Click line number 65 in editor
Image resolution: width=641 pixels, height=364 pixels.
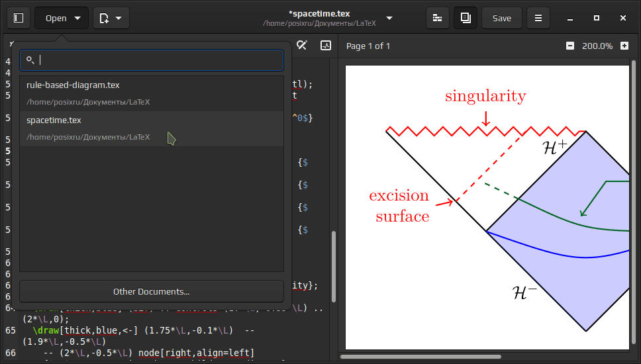11,330
